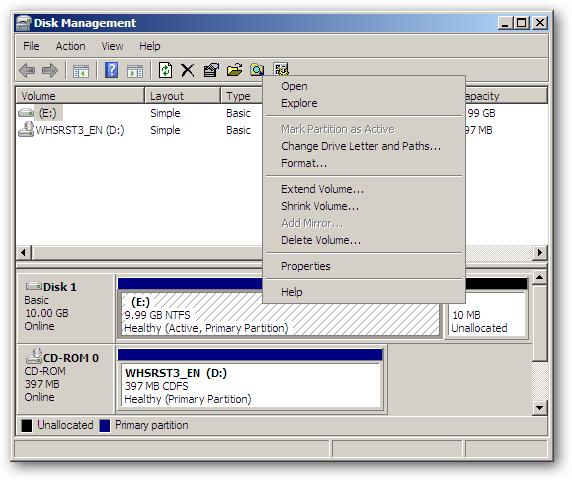Click the drive icon beside (E:) volume
The height and width of the screenshot is (480, 572).
(x=26, y=113)
